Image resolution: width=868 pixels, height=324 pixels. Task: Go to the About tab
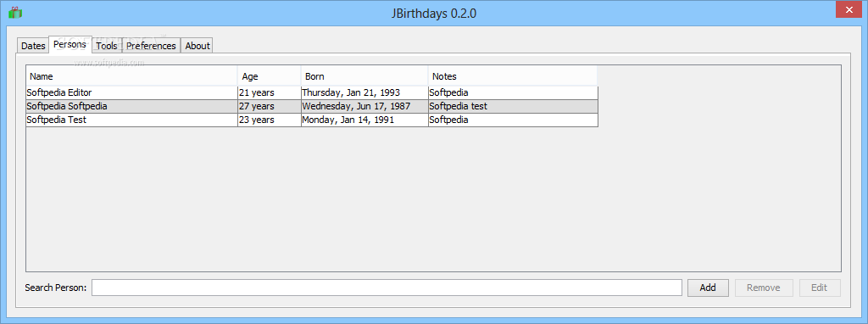click(197, 46)
